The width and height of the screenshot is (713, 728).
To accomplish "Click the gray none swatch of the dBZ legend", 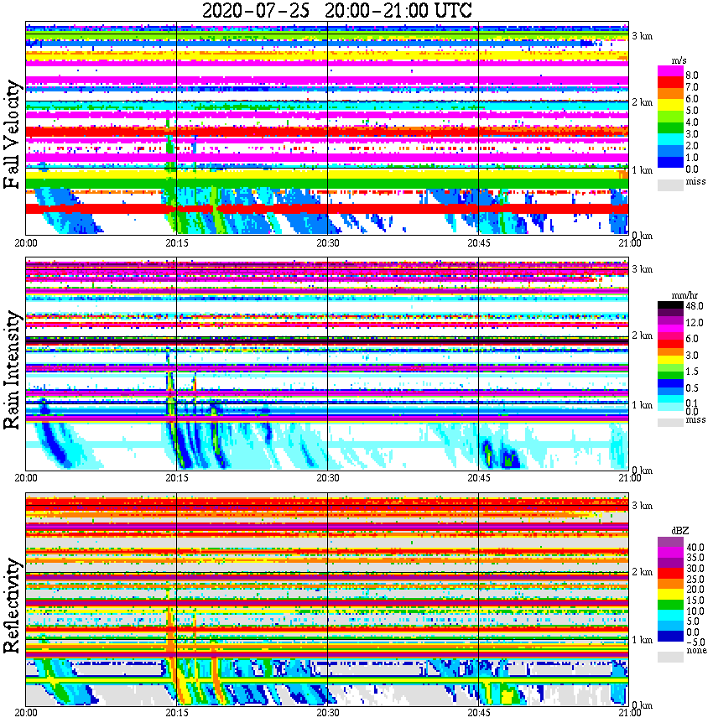I will [x=670, y=657].
